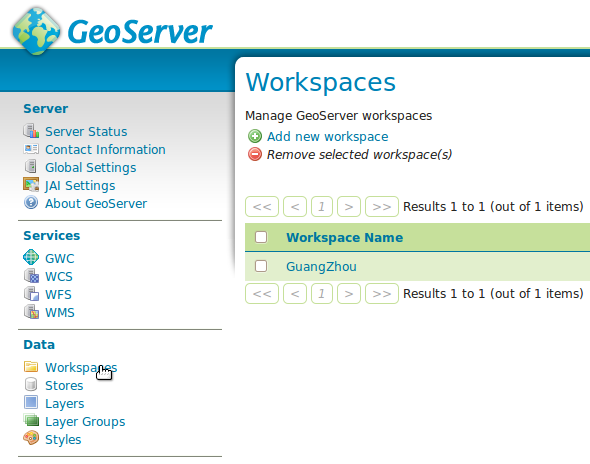590x464 pixels.
Task: Click the Stores database cylinder icon
Action: [31, 385]
